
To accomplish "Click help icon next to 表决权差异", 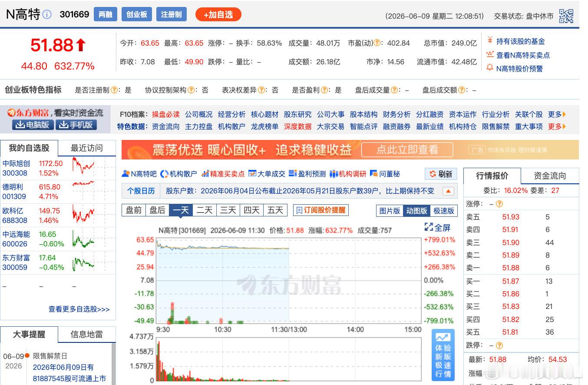I will (261, 90).
